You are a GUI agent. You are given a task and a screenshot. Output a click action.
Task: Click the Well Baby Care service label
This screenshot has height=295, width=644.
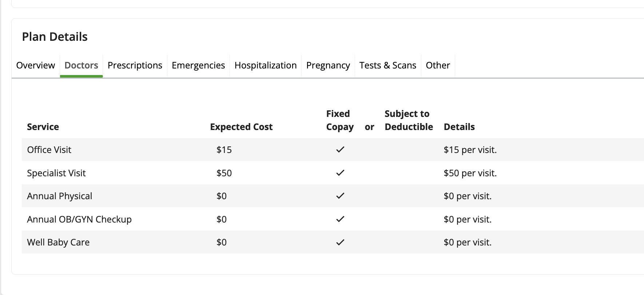(58, 242)
